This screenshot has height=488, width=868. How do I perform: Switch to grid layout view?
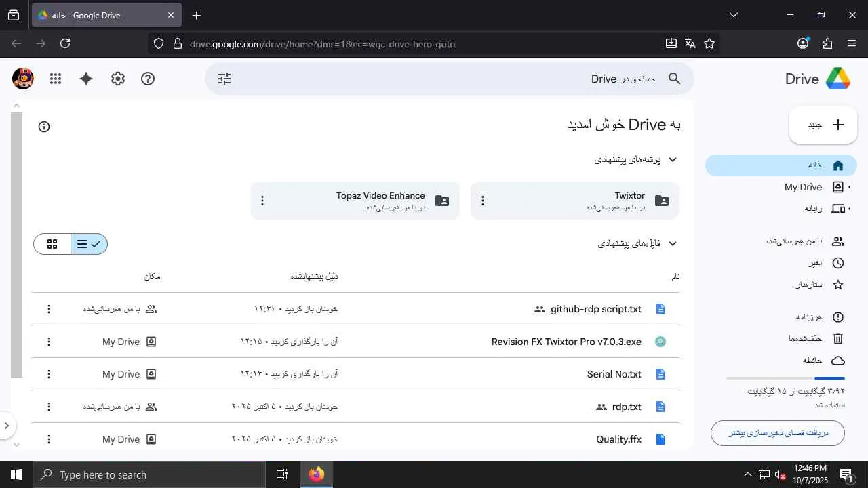pos(52,244)
